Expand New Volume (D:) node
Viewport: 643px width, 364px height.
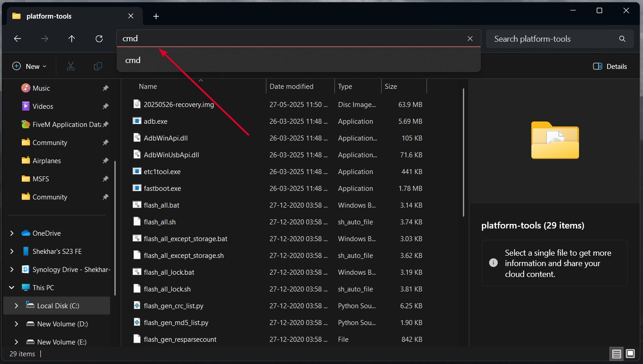(x=16, y=324)
